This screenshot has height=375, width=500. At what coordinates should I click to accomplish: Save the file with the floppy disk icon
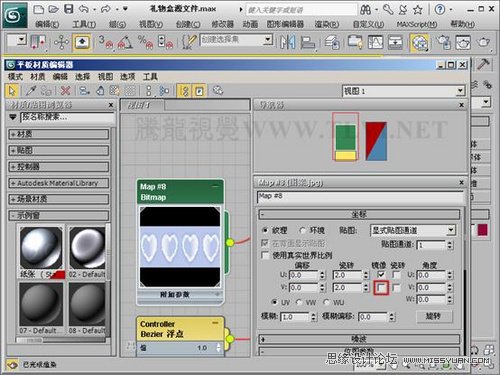pos(68,9)
